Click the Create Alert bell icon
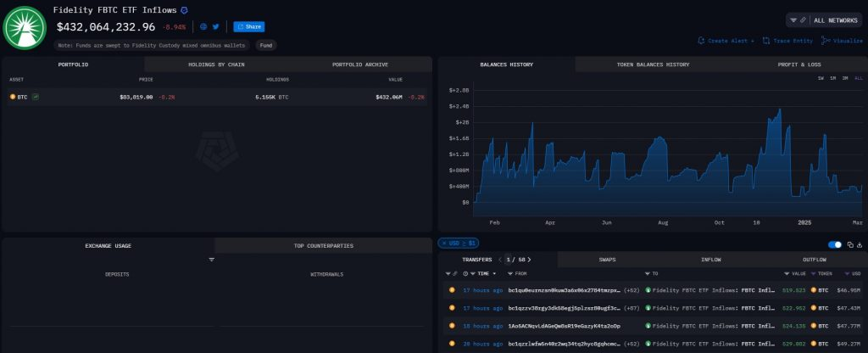The image size is (868, 353). 701,41
